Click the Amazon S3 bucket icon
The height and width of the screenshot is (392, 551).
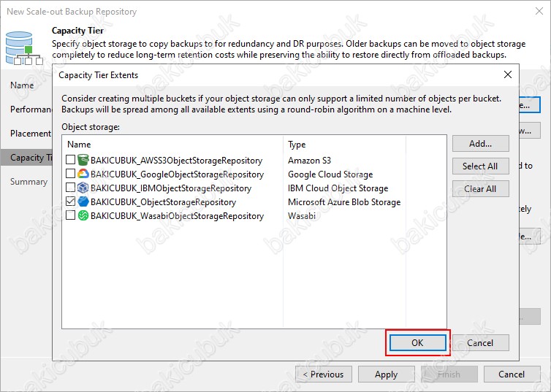(83, 160)
